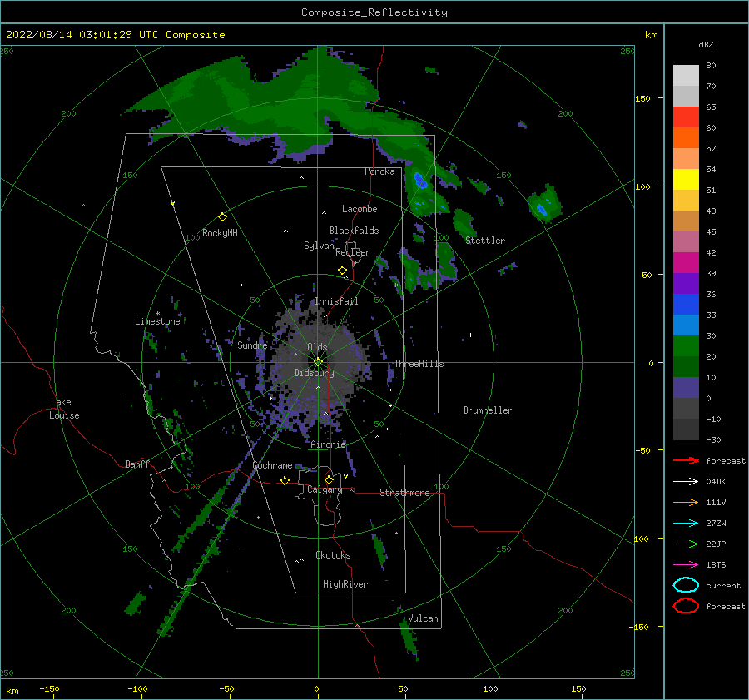This screenshot has height=700, width=749.
Task: Click the Airdrie town label
Action: pyautogui.click(x=328, y=444)
